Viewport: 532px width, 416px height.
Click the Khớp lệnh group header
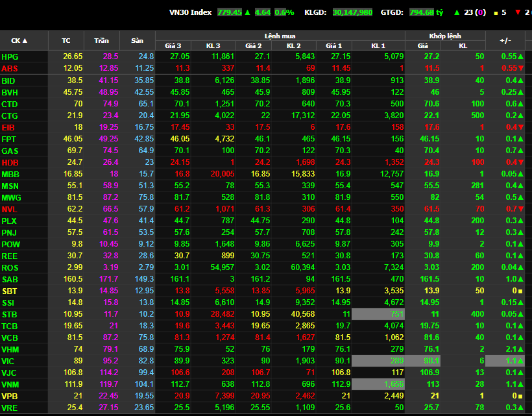445,36
